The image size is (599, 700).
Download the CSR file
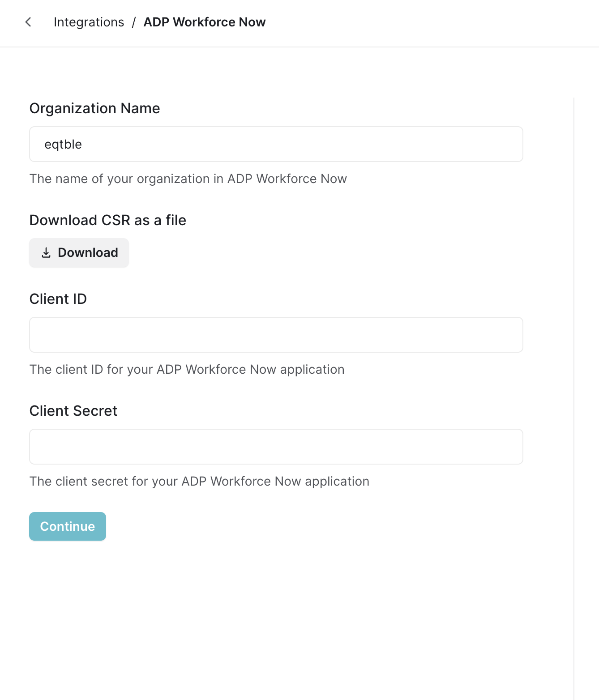79,252
